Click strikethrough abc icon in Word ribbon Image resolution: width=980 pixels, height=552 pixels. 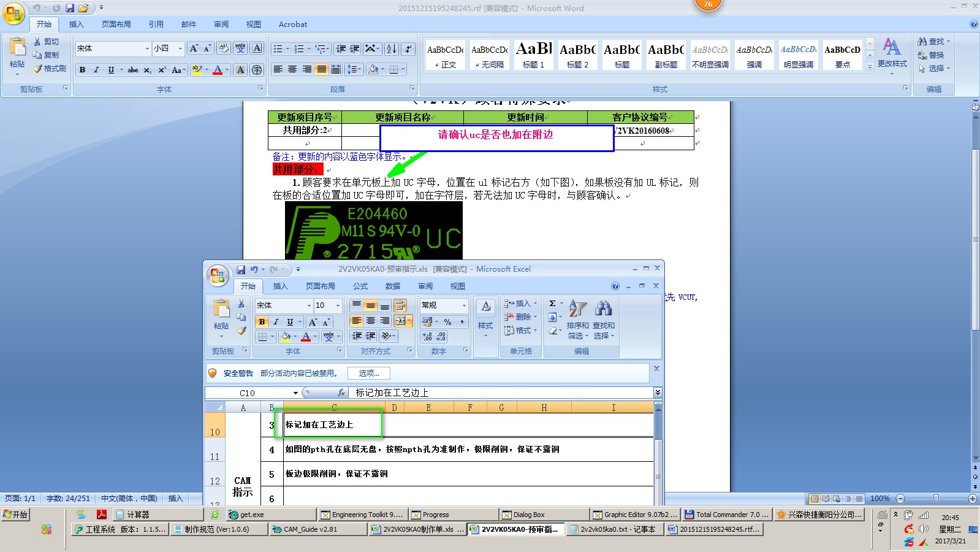pyautogui.click(x=133, y=70)
